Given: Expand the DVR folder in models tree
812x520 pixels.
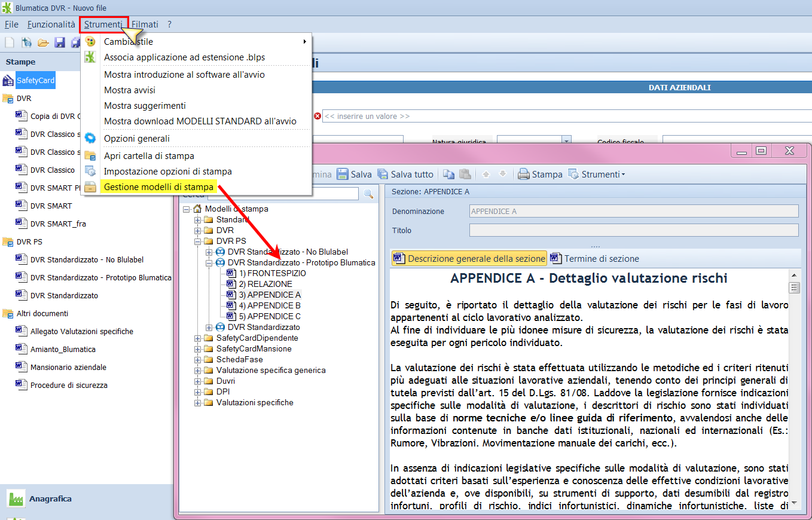Looking at the screenshot, I should 198,231.
